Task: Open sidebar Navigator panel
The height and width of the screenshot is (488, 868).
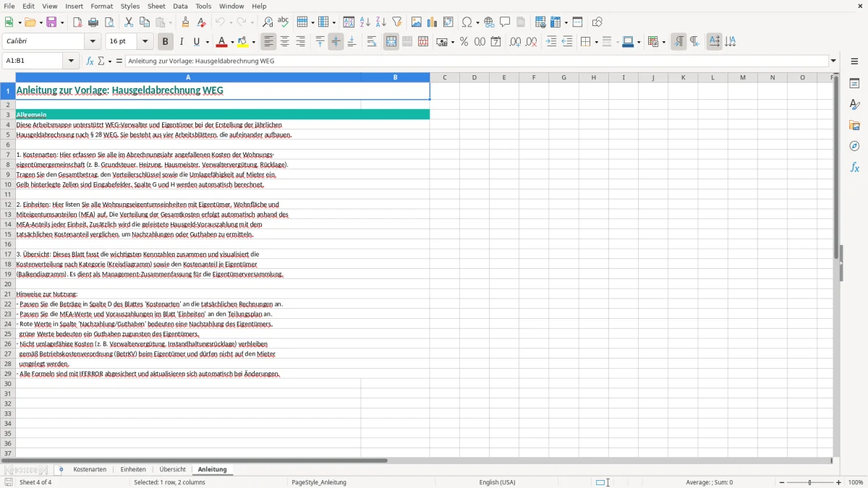Action: tap(854, 146)
